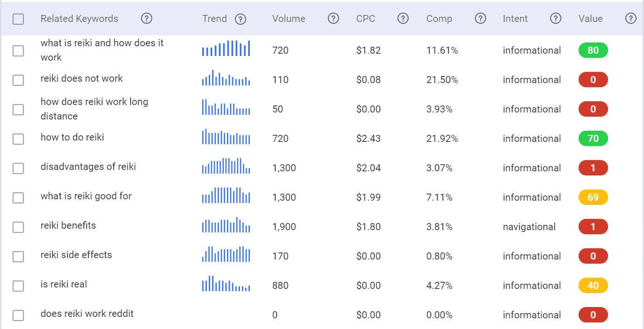644x329 pixels.
Task: Open help icon beside Related Keywords header
Action: [147, 19]
